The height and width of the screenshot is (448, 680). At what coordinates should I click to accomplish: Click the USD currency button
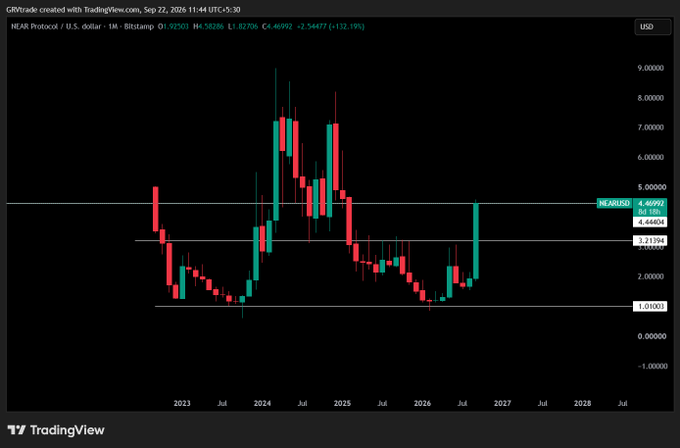tap(652, 27)
